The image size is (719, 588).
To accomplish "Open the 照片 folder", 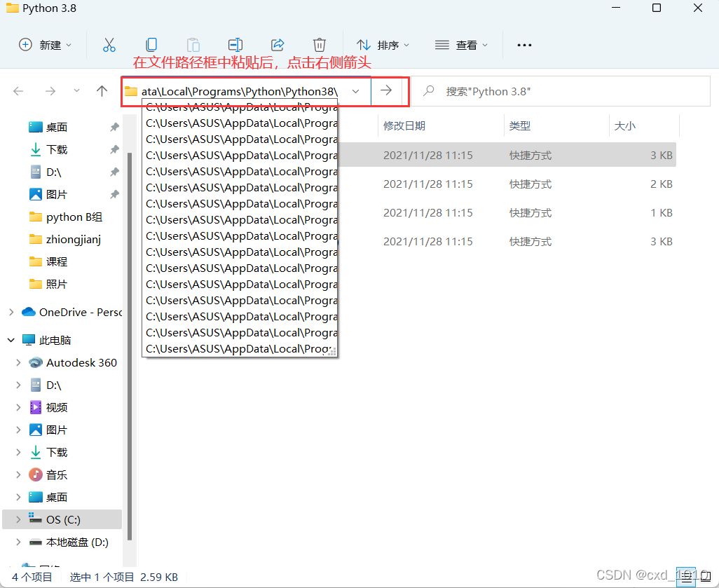I will (x=57, y=285).
